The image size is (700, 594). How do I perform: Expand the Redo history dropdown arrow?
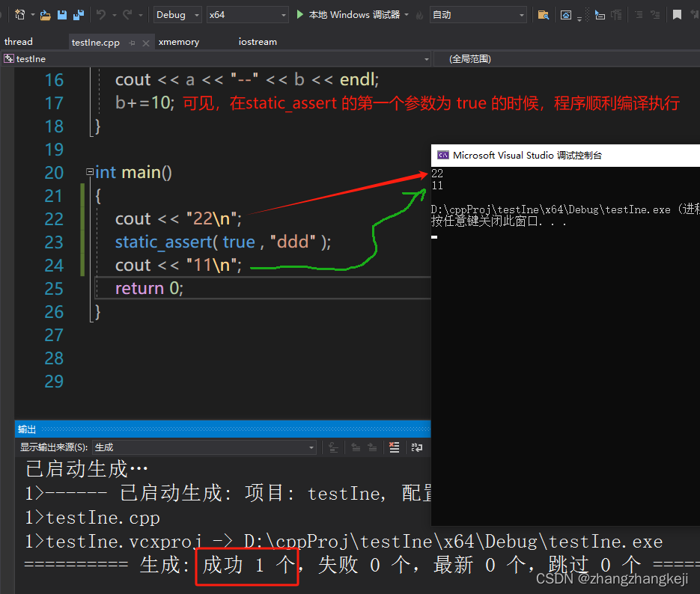(141, 15)
